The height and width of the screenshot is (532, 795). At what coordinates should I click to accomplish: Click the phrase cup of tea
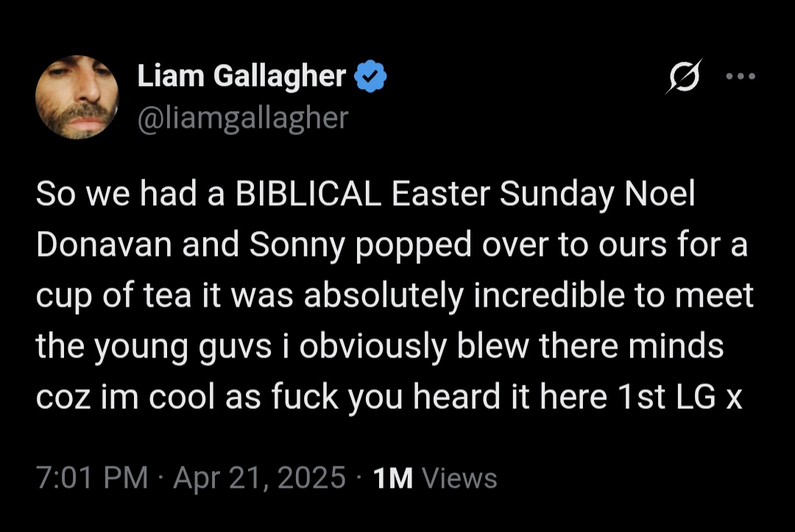pos(113,296)
